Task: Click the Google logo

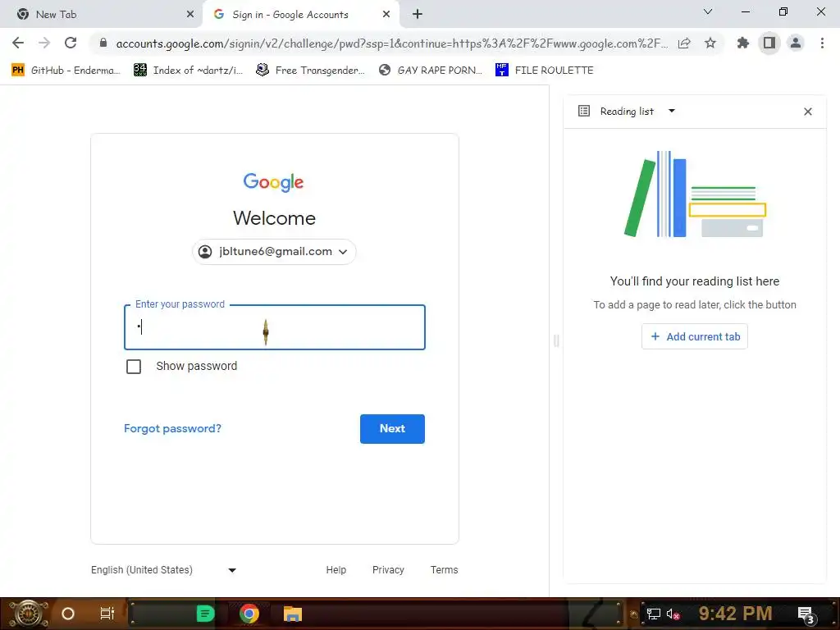Action: click(x=274, y=182)
